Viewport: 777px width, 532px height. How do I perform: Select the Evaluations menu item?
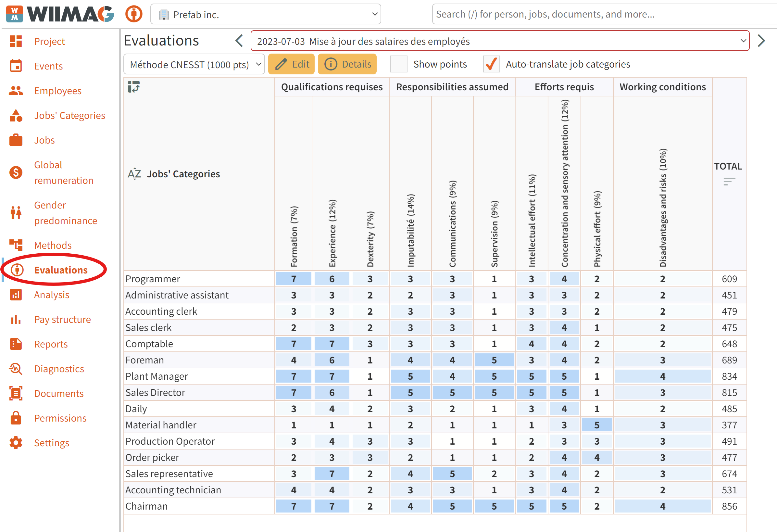coord(61,270)
